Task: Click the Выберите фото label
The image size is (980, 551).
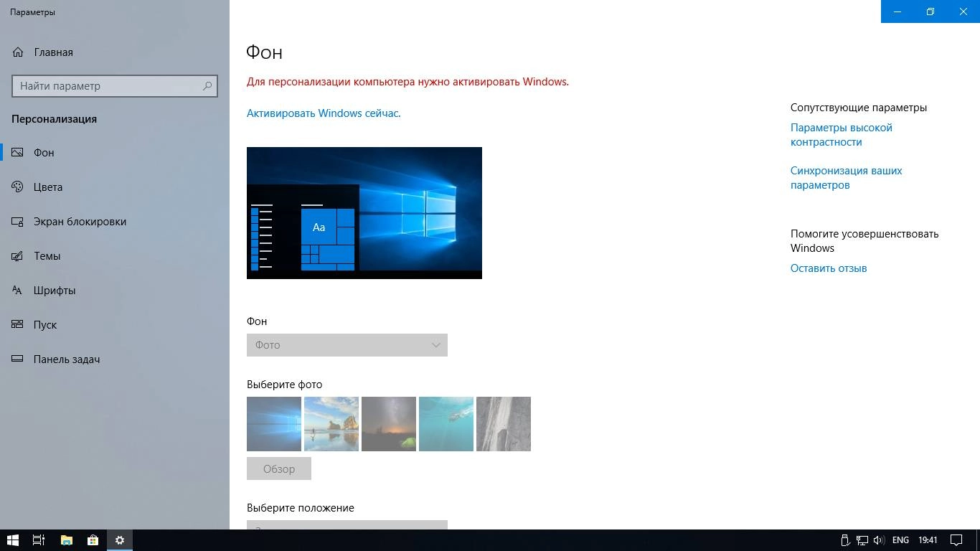Action: (285, 385)
